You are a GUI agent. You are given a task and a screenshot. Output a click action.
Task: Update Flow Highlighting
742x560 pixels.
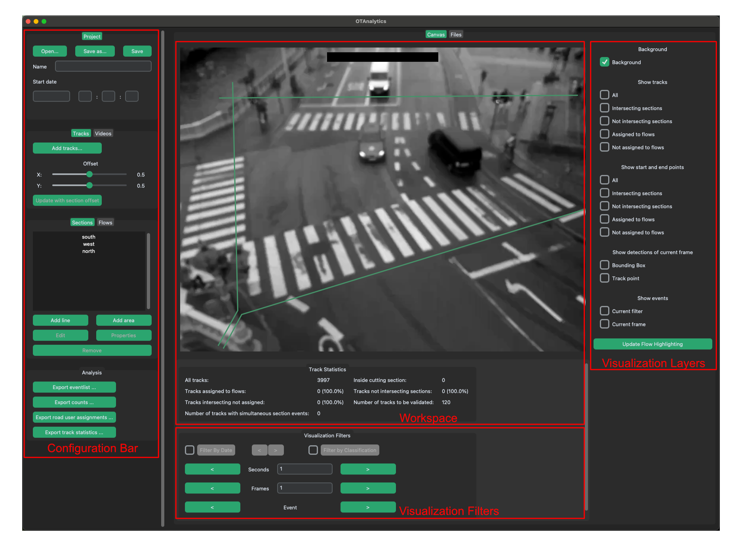tap(652, 344)
